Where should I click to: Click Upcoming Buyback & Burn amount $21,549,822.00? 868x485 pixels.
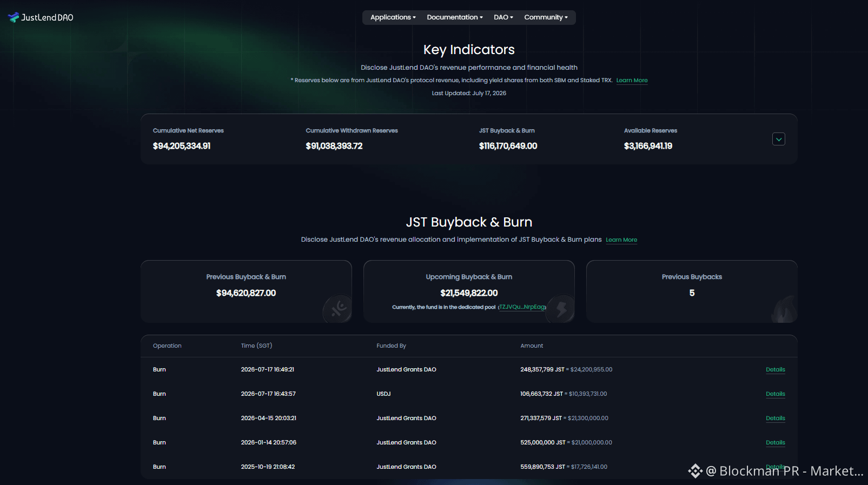pyautogui.click(x=469, y=293)
